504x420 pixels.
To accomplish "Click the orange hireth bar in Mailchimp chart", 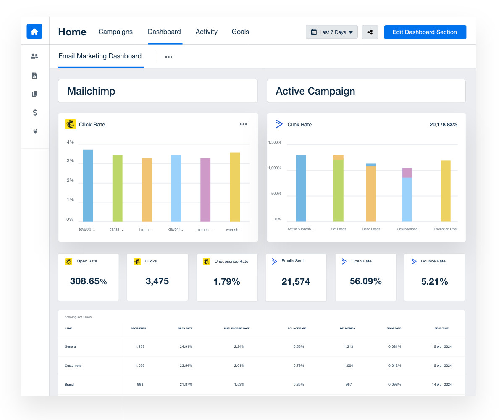I will coord(147,190).
